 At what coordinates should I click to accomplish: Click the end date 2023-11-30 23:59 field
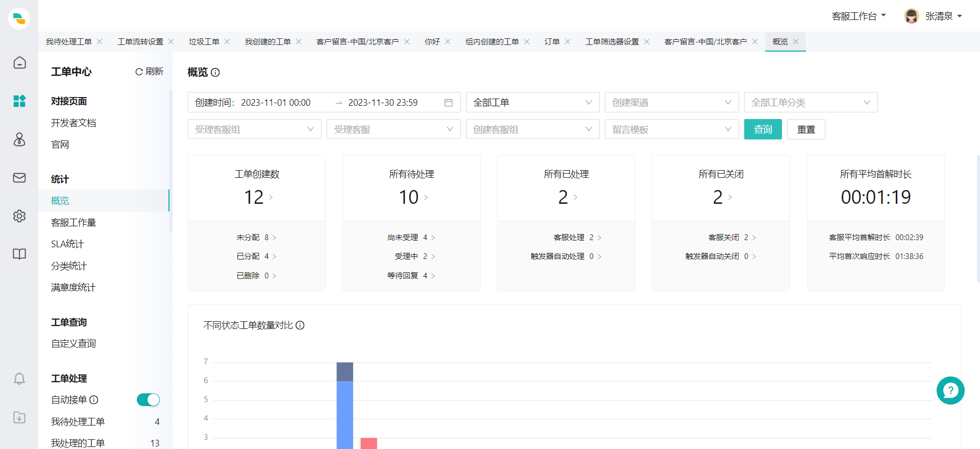click(x=383, y=103)
